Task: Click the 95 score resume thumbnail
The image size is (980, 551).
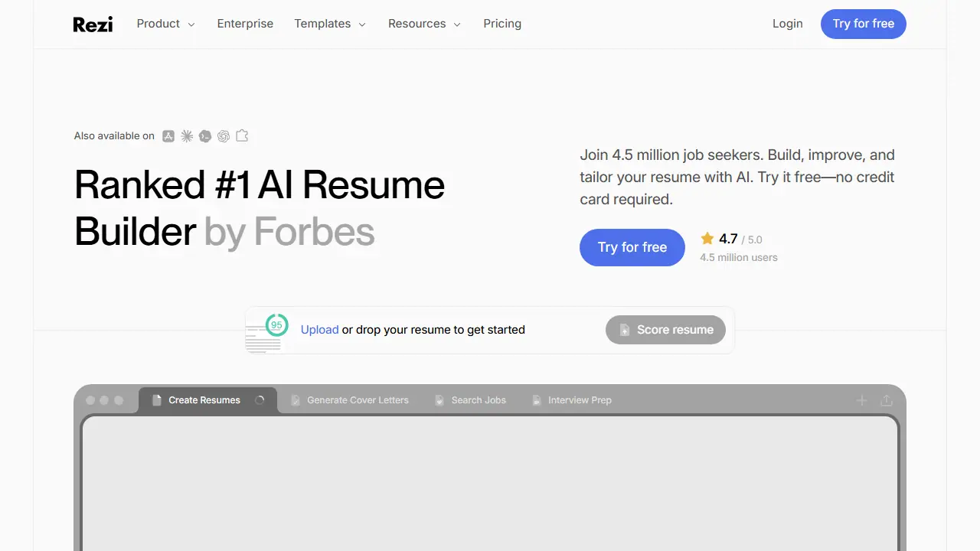Action: coord(267,333)
